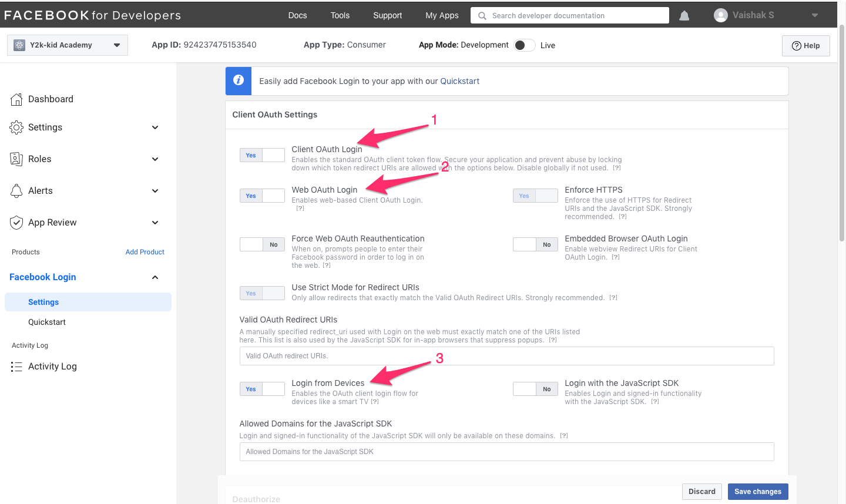Viewport: 846px width, 504px height.
Task: Click the search magnifier icon
Action: coord(482,16)
